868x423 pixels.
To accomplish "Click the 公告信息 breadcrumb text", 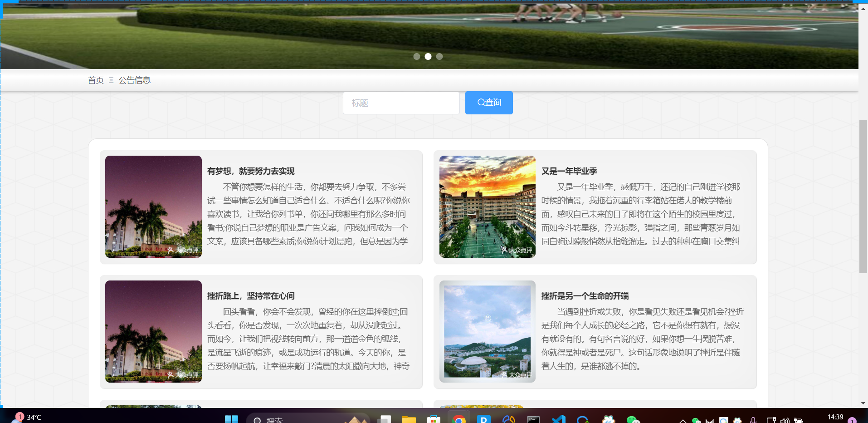I will (135, 80).
